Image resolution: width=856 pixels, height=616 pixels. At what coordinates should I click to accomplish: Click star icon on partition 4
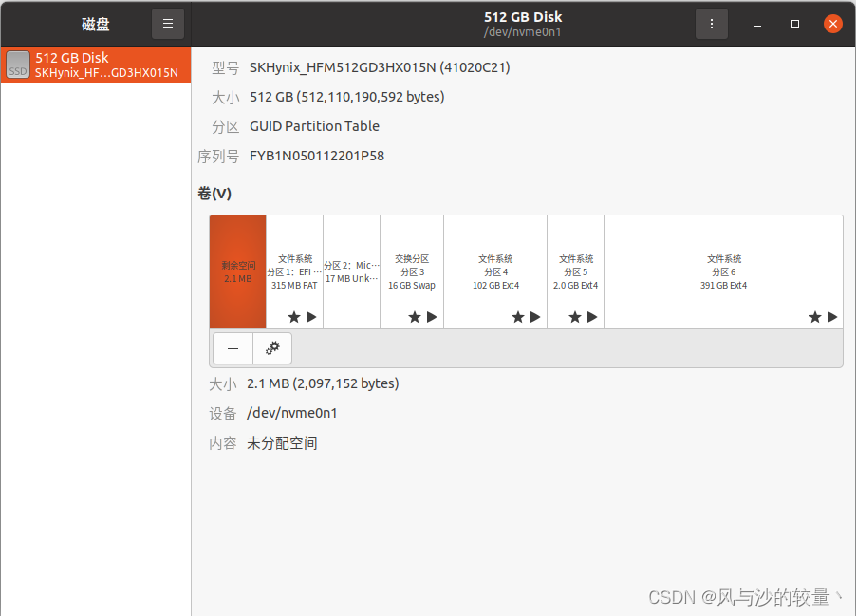[x=518, y=317]
